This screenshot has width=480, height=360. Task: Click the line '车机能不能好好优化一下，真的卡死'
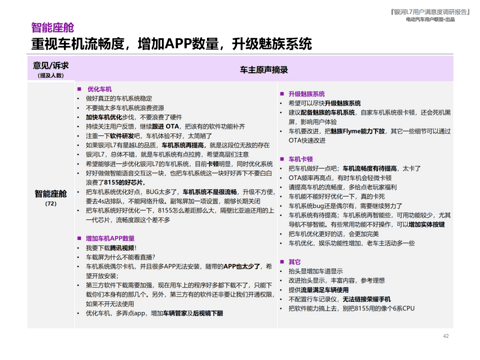pos(337,197)
